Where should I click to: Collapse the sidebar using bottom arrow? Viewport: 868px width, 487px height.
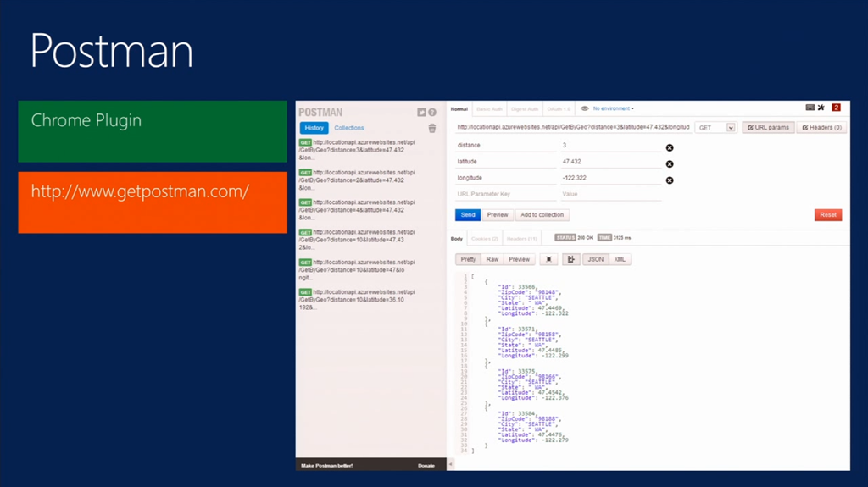click(451, 464)
